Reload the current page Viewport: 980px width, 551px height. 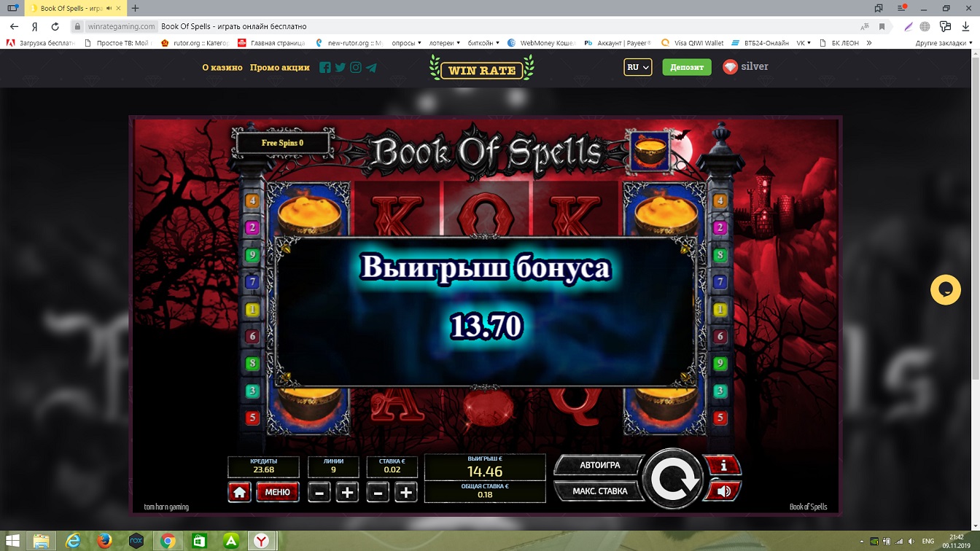click(x=55, y=26)
